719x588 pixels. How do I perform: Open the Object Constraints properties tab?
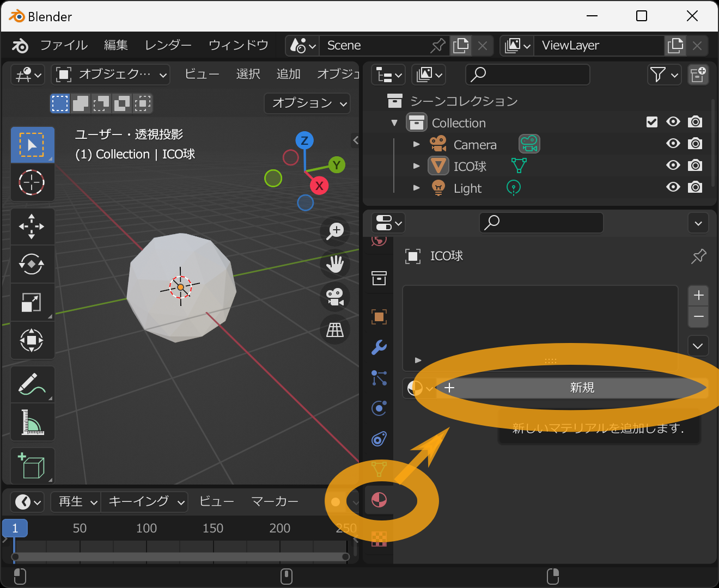tap(379, 438)
